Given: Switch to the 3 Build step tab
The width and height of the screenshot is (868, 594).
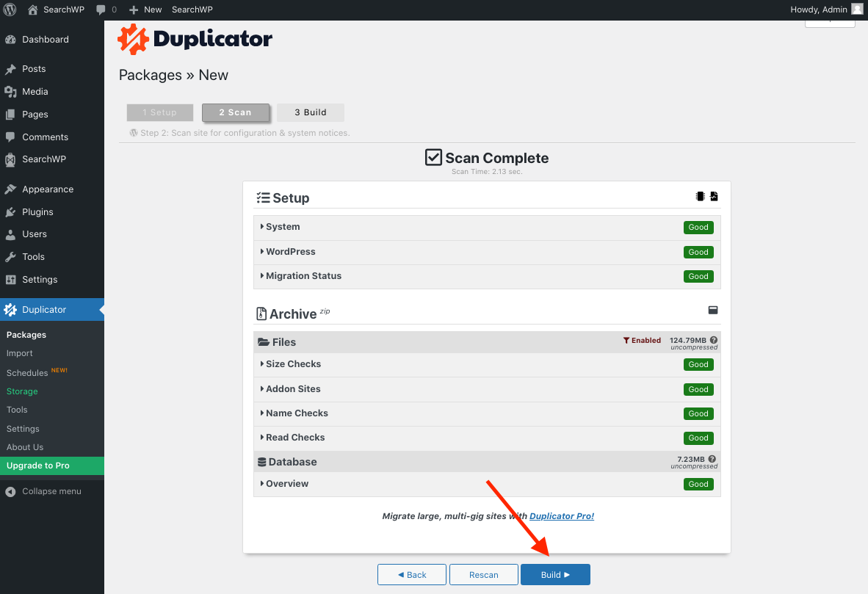Looking at the screenshot, I should [311, 112].
